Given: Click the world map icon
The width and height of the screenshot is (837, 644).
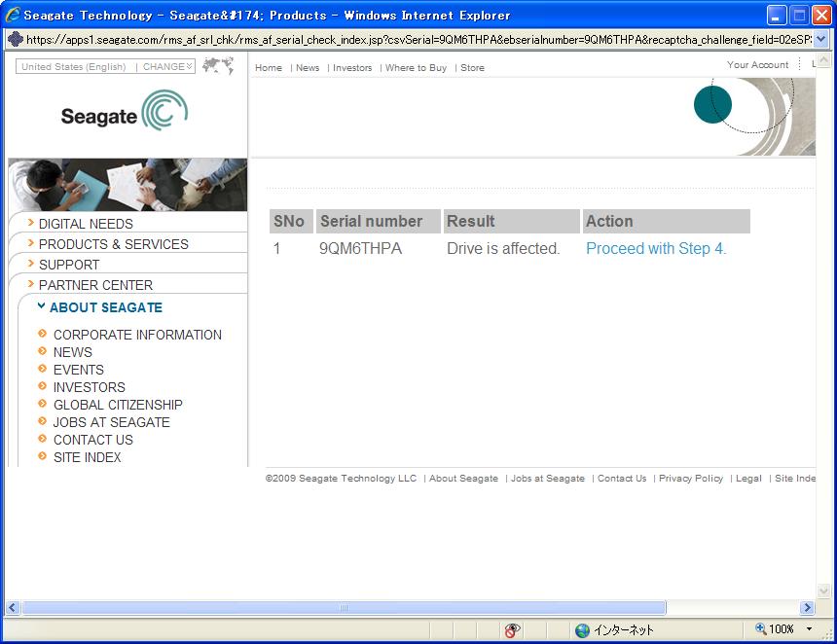Looking at the screenshot, I should [x=218, y=65].
